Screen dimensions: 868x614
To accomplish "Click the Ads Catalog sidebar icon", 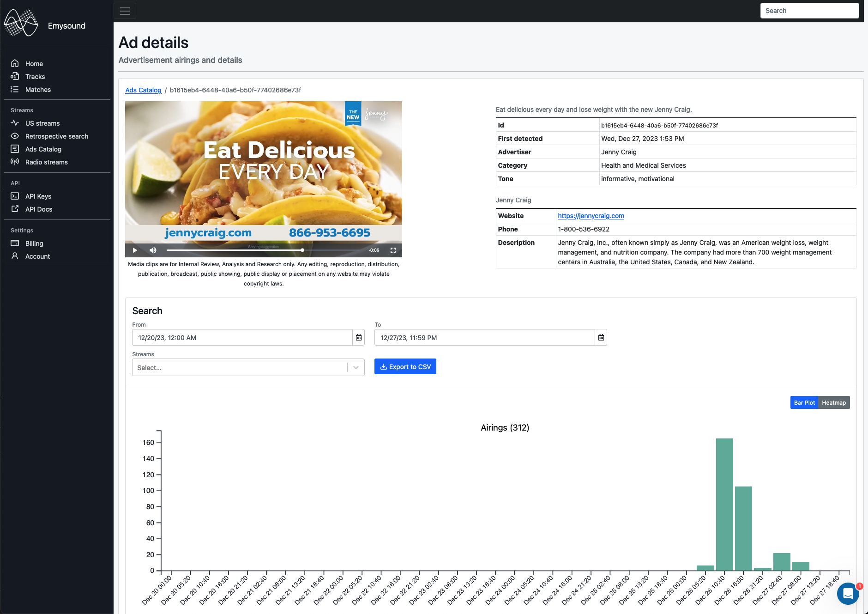I will tap(15, 149).
